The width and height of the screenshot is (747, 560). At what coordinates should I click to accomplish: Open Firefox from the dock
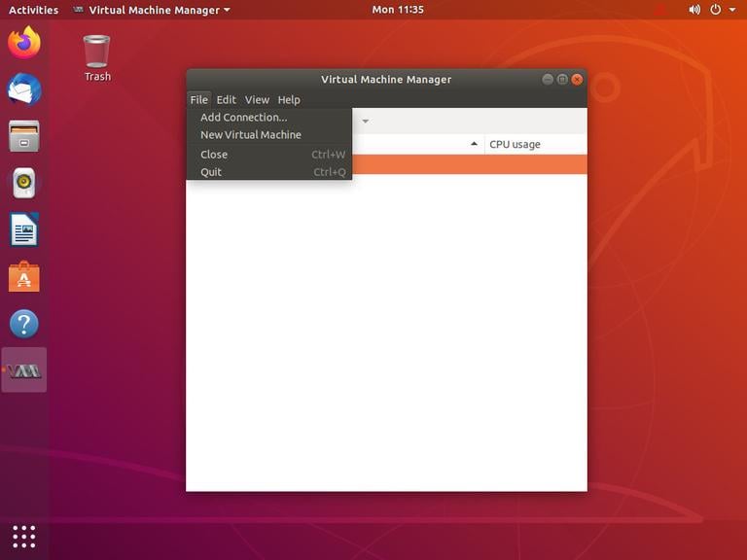24,43
